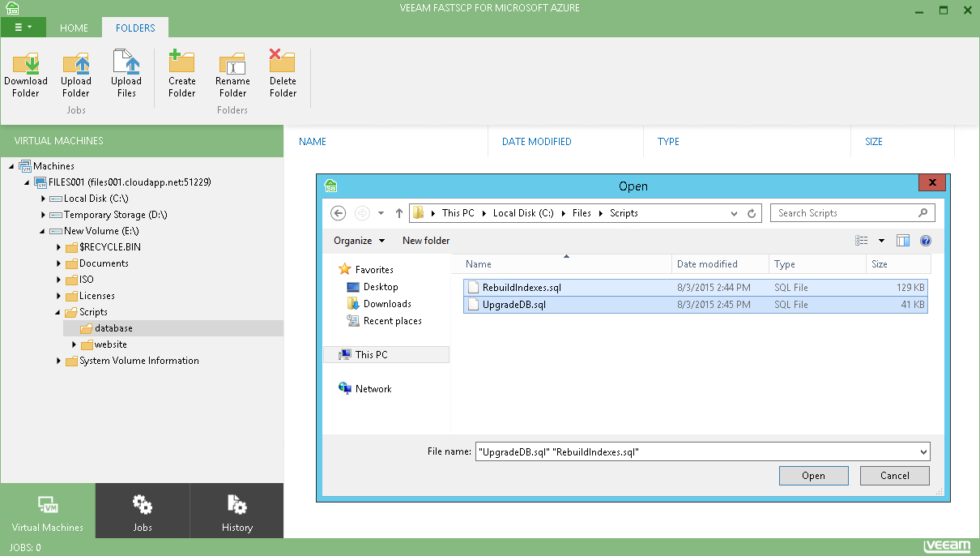Screen dimensions: 980x556
Task: Expand the Local Disk (C:\) tree node
Action: click(44, 199)
